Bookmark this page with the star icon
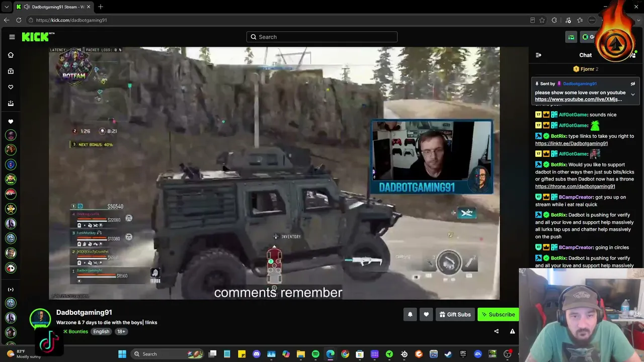 tap(542, 20)
